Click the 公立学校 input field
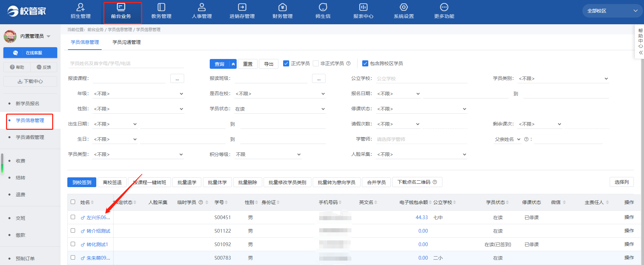The image size is (644, 265). click(421, 79)
